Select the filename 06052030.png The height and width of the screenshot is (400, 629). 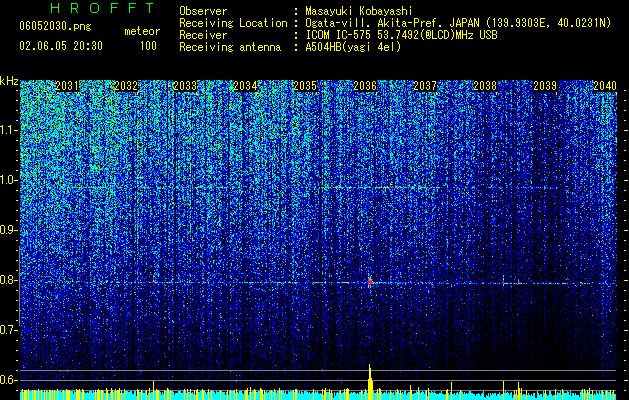coord(55,26)
